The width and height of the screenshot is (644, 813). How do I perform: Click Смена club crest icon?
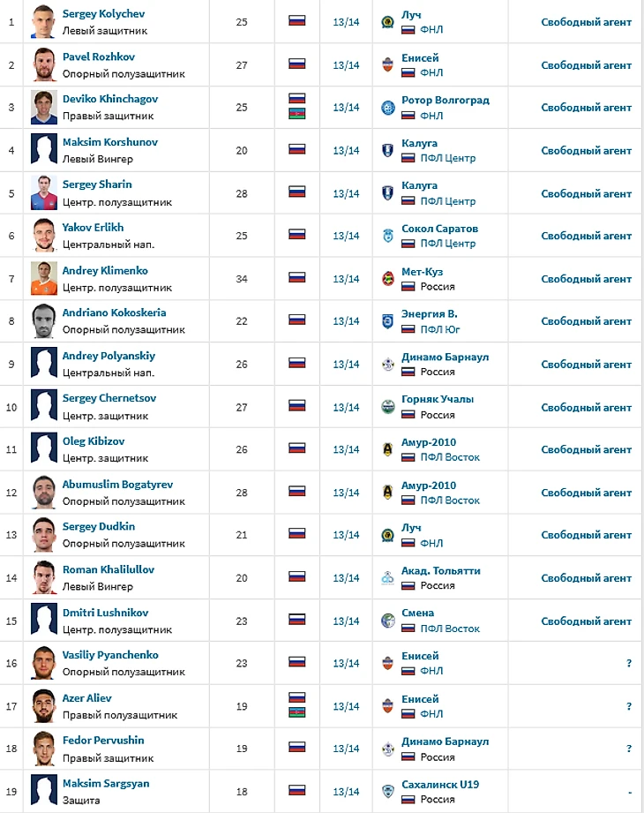(x=387, y=621)
